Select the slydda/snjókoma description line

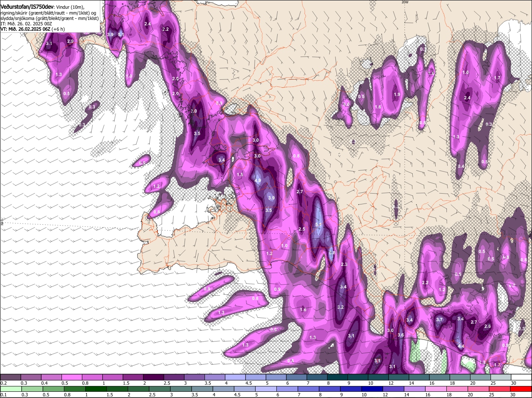pyautogui.click(x=49, y=18)
